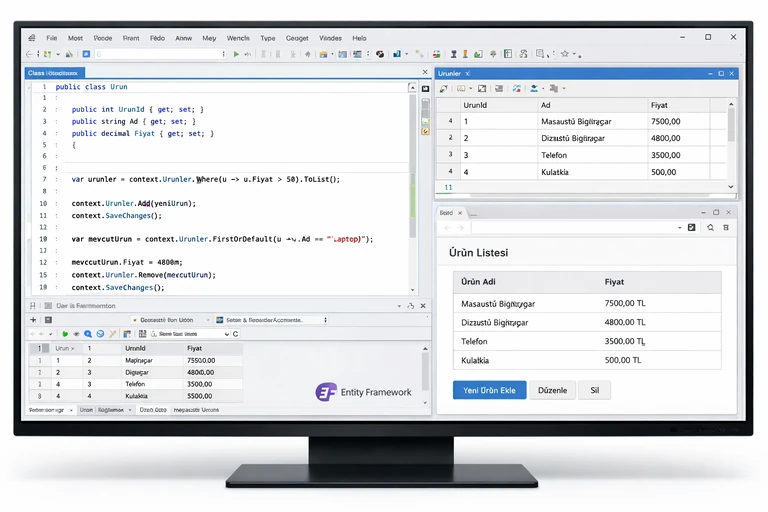
Task: Switch to the Urunler panel tab
Action: [449, 73]
